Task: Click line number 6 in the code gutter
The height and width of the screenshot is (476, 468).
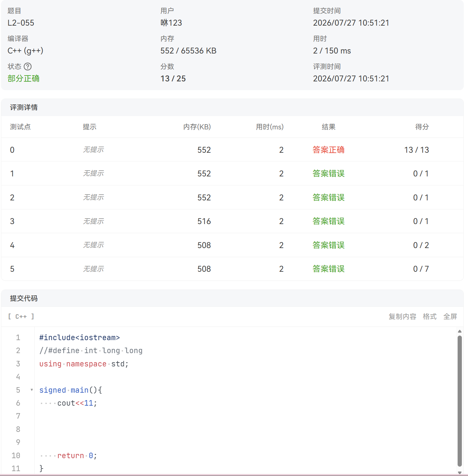Action: coord(18,403)
